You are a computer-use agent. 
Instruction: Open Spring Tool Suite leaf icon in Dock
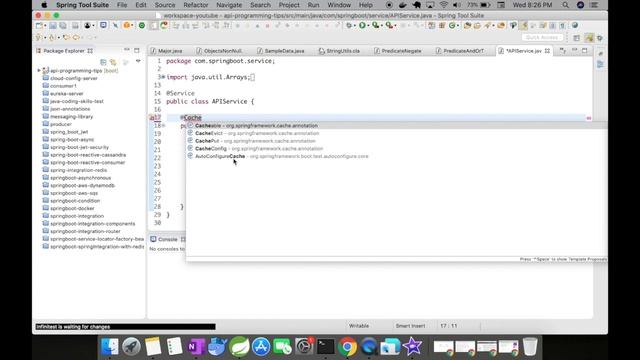coord(239,347)
